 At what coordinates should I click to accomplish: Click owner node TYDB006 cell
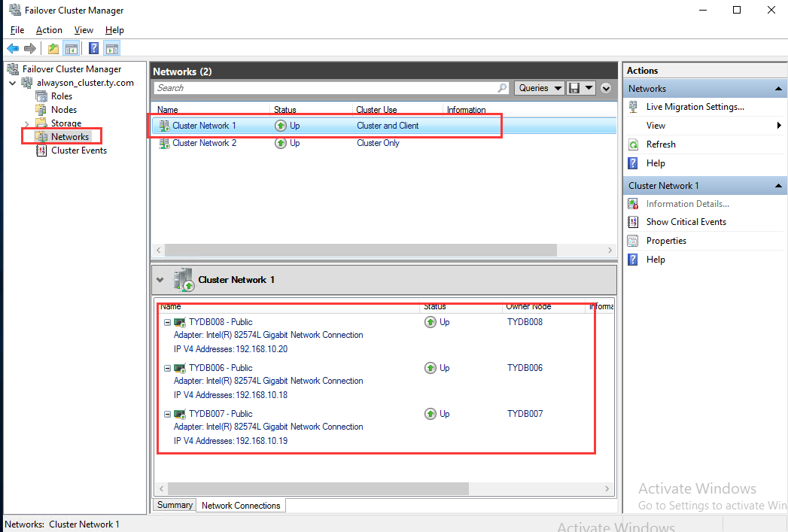(x=525, y=368)
